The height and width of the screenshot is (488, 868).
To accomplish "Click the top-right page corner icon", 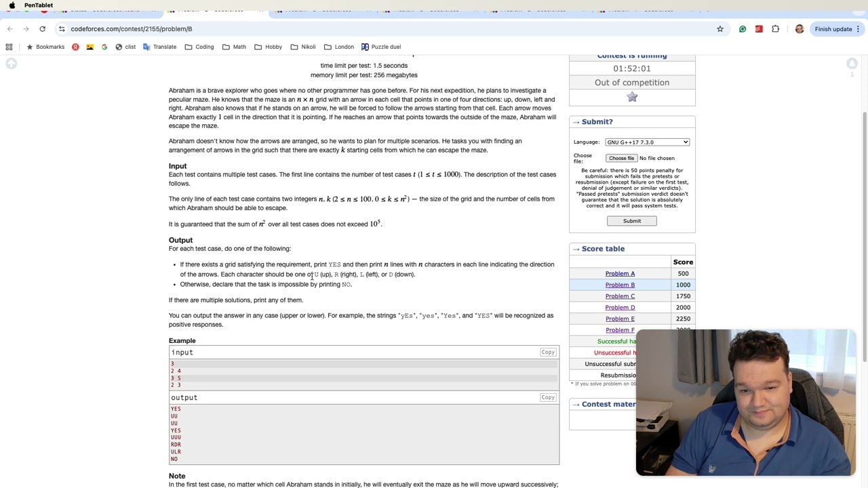I will coord(852,64).
